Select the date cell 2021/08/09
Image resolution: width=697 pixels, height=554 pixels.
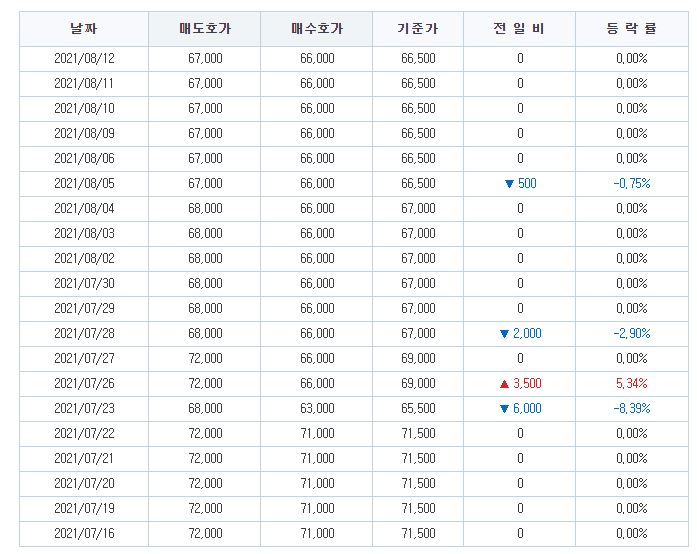click(84, 133)
